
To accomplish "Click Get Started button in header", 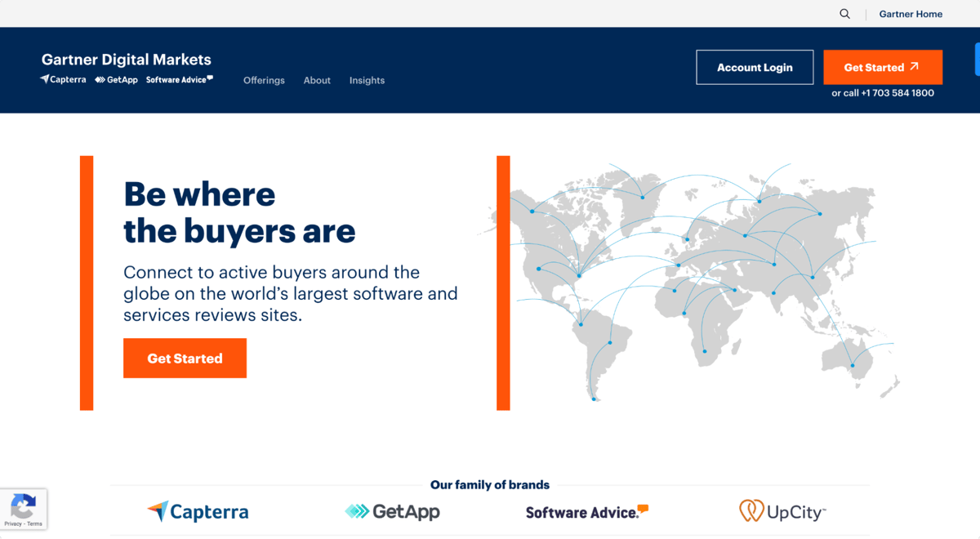I will pos(883,67).
